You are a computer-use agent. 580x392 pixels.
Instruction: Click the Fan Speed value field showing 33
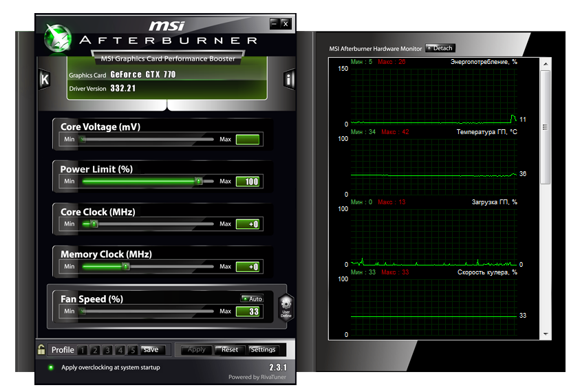pos(248,312)
